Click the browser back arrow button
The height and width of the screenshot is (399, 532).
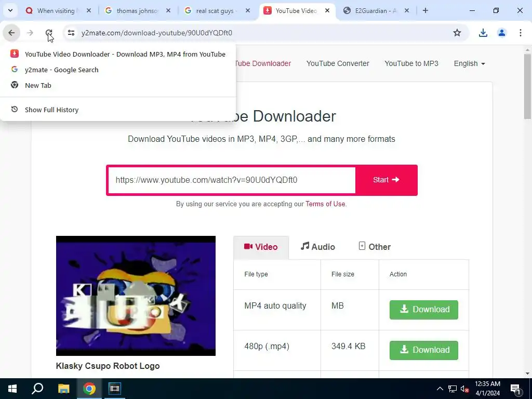11,33
